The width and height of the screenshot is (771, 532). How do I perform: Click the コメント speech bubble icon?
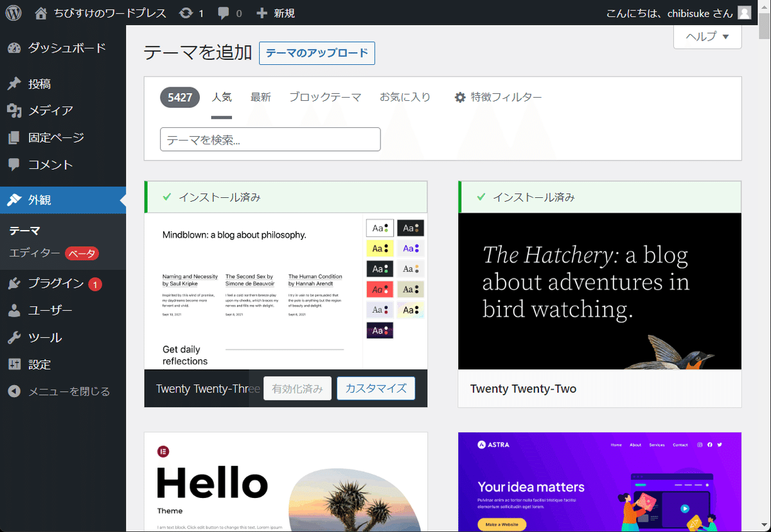pos(14,164)
